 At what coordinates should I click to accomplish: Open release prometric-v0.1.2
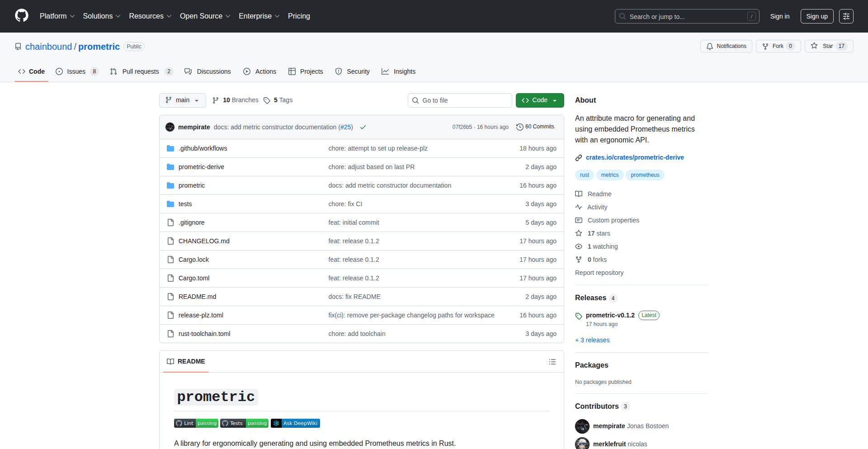tap(610, 315)
